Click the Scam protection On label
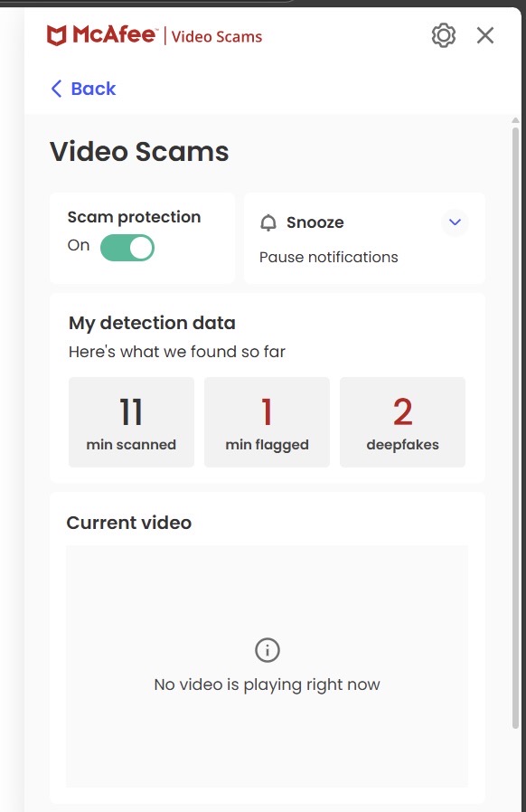 click(78, 245)
